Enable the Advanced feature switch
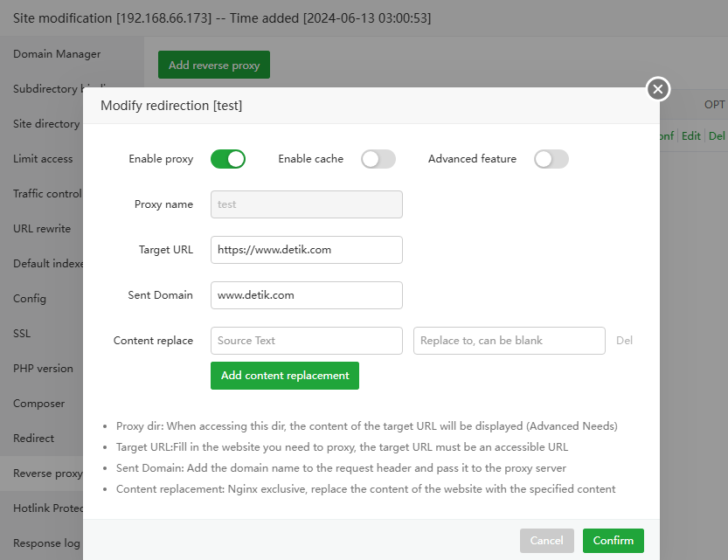 (551, 159)
